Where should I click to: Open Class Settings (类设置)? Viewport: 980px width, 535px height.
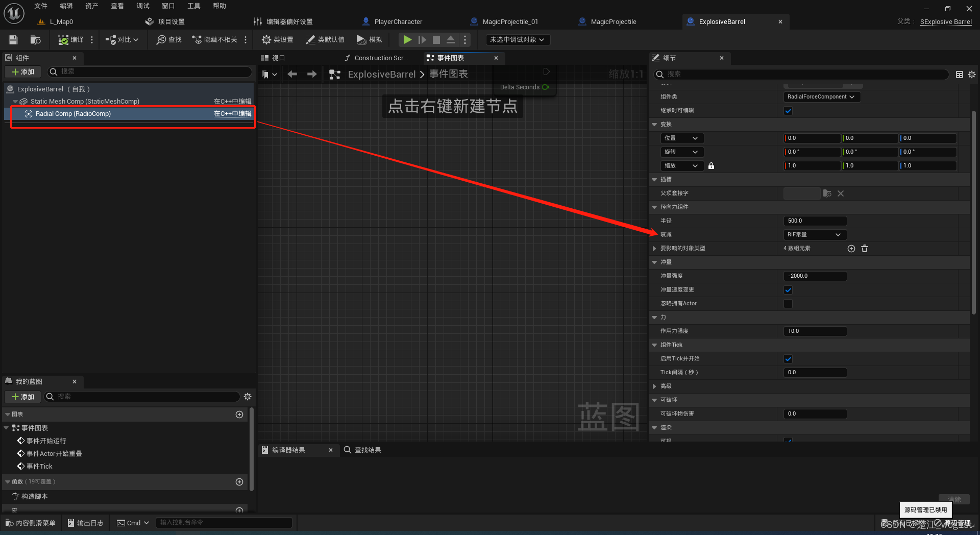pyautogui.click(x=277, y=40)
